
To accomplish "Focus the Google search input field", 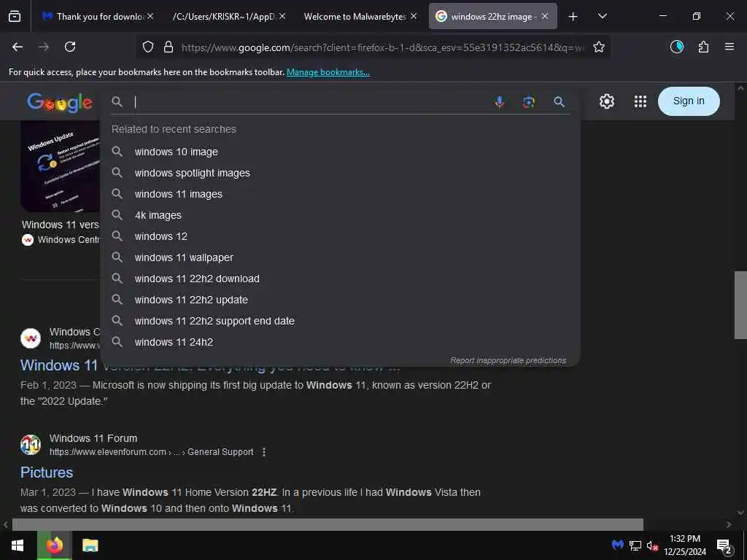I will (x=311, y=102).
